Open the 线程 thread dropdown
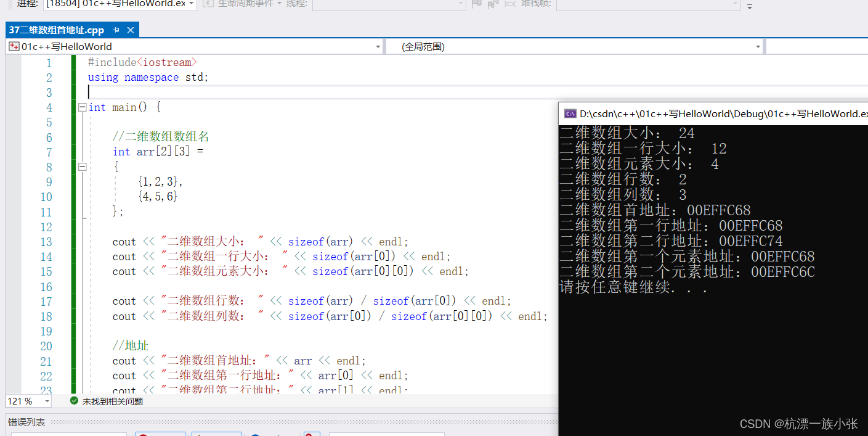The width and height of the screenshot is (868, 436). pos(460,4)
